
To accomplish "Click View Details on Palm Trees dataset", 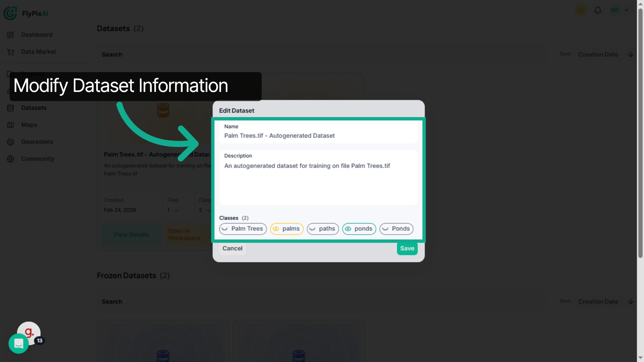I will [131, 235].
